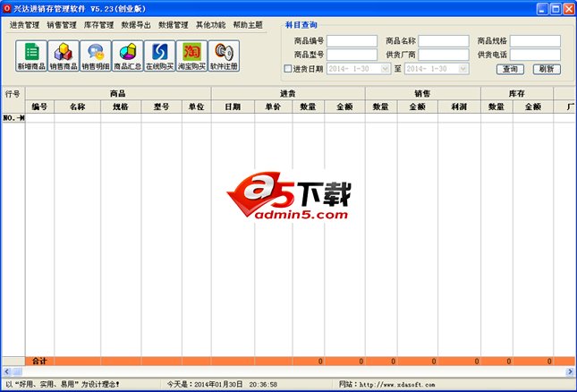
Task: Click the 进货 group header
Action: (288, 93)
